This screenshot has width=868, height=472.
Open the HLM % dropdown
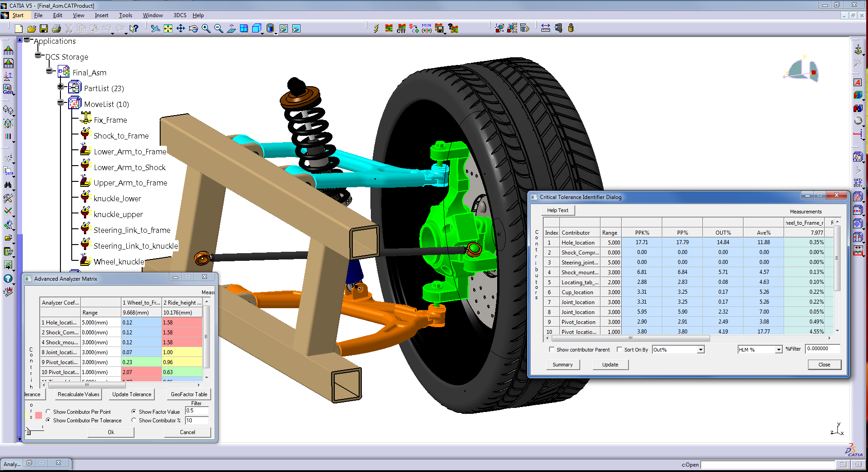(x=778, y=350)
